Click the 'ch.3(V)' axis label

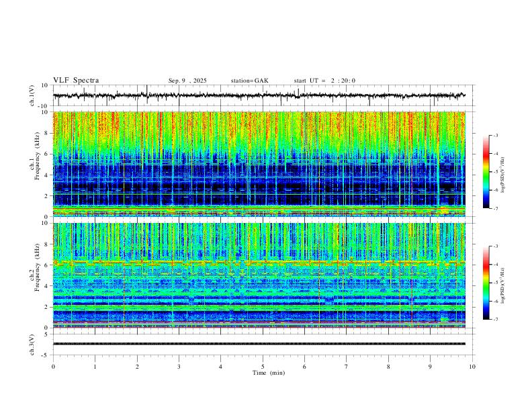coord(32,345)
